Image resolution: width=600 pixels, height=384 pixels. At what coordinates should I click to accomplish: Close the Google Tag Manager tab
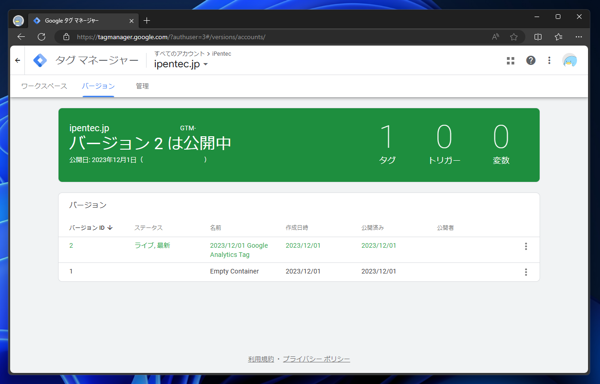pos(131,21)
